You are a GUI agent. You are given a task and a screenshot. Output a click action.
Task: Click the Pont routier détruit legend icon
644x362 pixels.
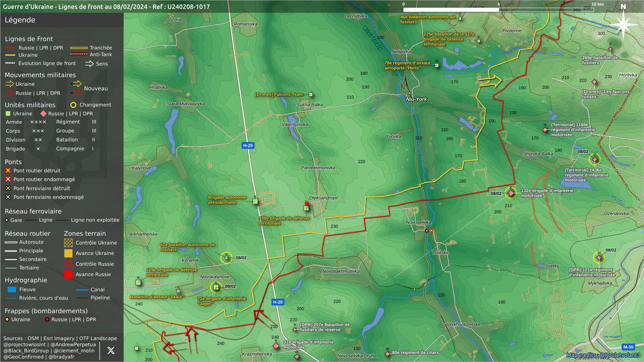(8, 171)
